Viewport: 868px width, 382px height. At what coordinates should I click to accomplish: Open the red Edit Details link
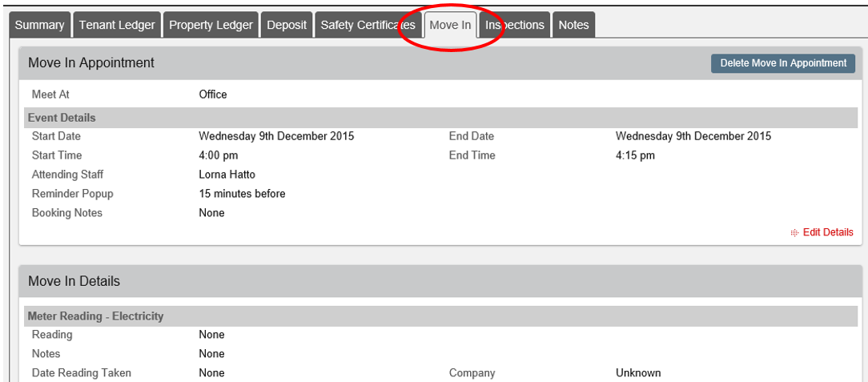pos(828,232)
